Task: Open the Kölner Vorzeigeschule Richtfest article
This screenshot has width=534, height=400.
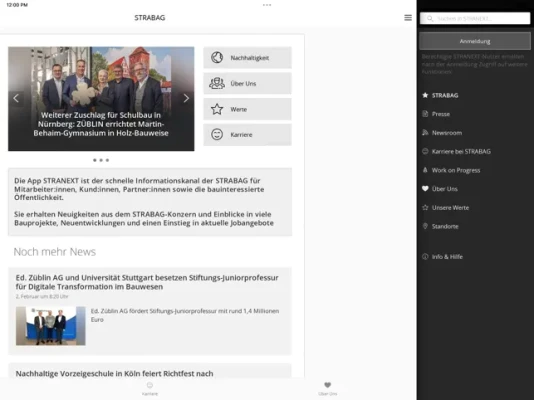Action: (114, 373)
